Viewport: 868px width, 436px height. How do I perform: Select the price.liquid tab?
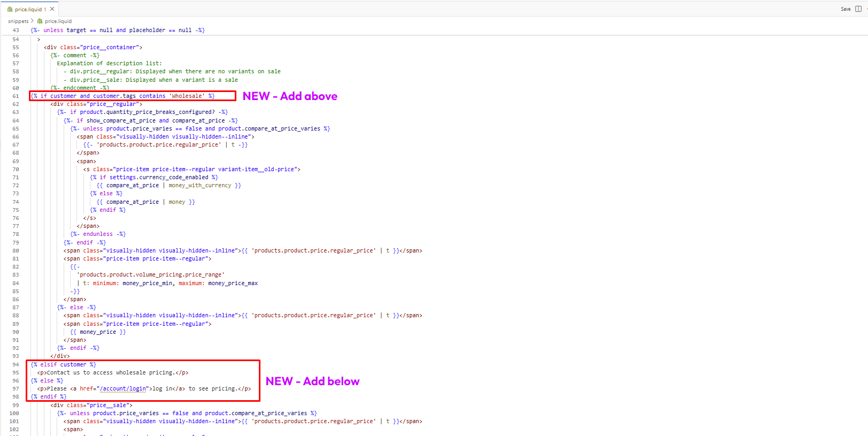tap(30, 9)
